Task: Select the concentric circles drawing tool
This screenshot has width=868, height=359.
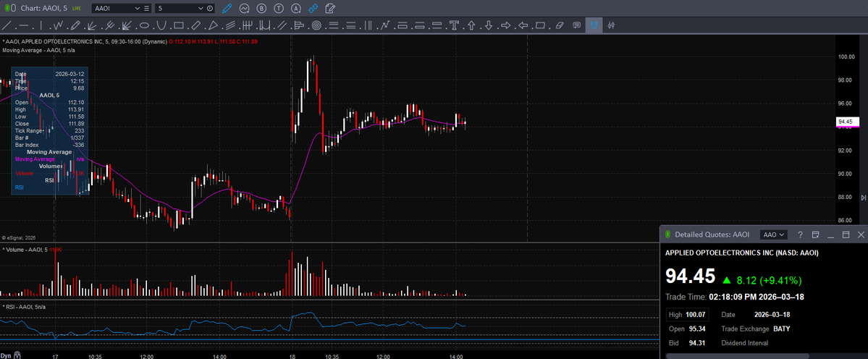Action: click(x=316, y=25)
